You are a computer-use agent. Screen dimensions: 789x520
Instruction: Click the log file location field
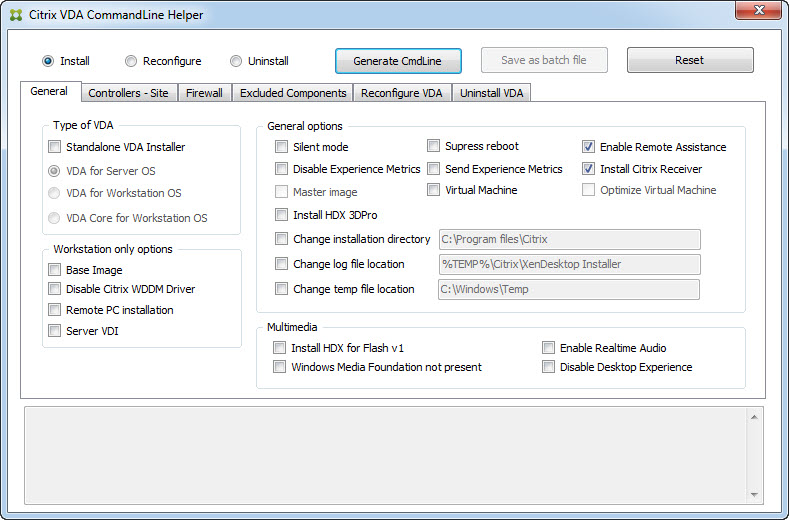pos(570,264)
